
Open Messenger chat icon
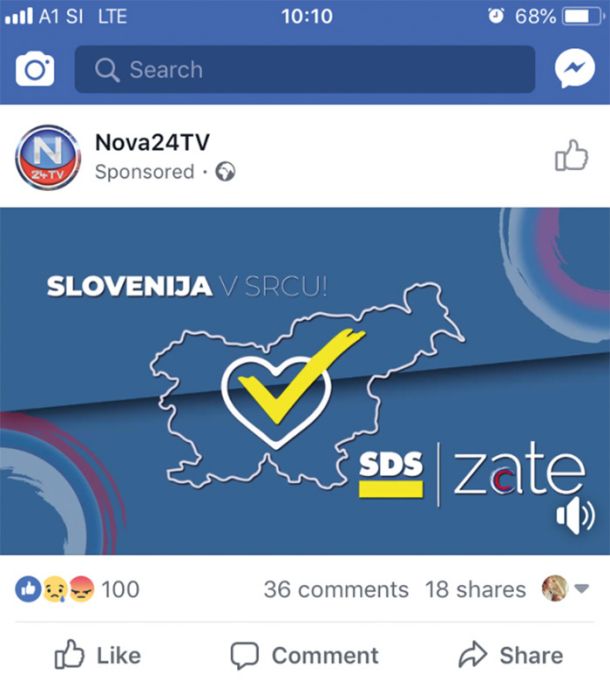[575, 69]
